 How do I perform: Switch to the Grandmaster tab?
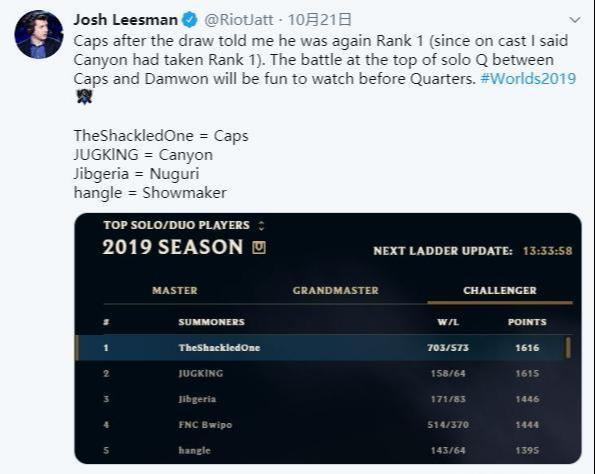pyautogui.click(x=336, y=290)
